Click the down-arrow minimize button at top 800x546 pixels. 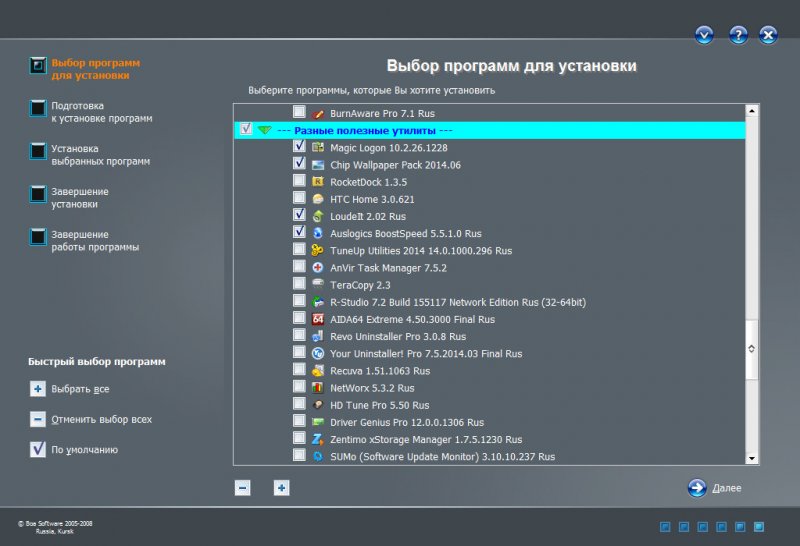click(704, 35)
